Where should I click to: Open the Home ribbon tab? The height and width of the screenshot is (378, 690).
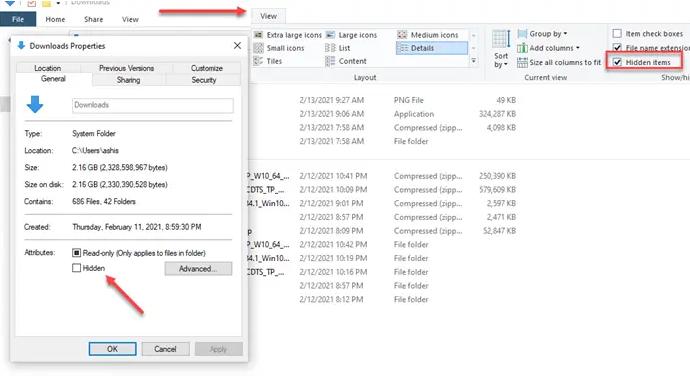(55, 19)
